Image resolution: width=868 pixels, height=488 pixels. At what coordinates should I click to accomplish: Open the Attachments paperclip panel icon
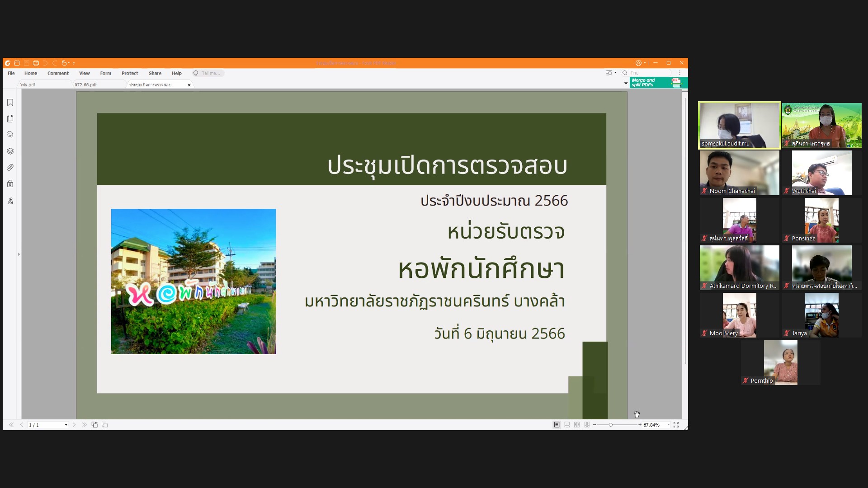coord(10,167)
